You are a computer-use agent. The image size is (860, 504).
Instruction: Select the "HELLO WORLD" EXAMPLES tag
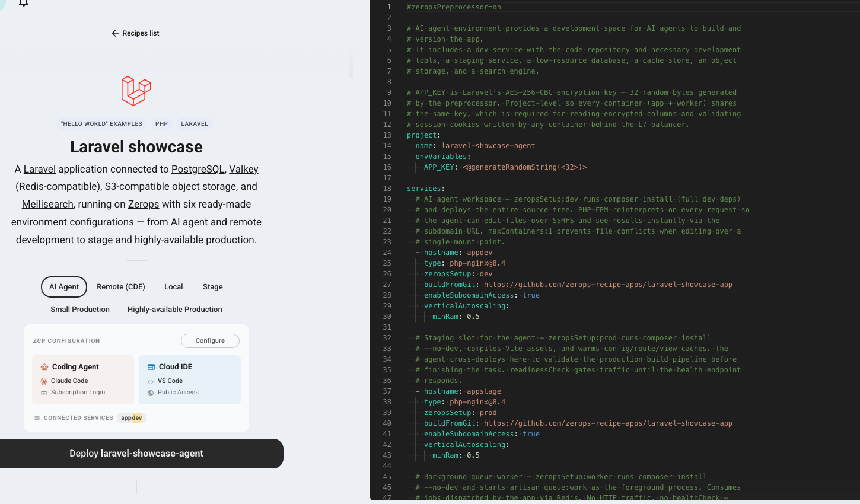[101, 124]
